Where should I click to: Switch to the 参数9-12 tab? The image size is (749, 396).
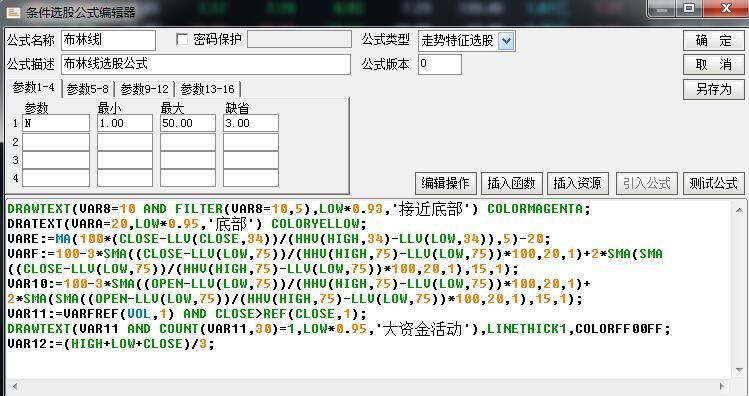(x=144, y=89)
